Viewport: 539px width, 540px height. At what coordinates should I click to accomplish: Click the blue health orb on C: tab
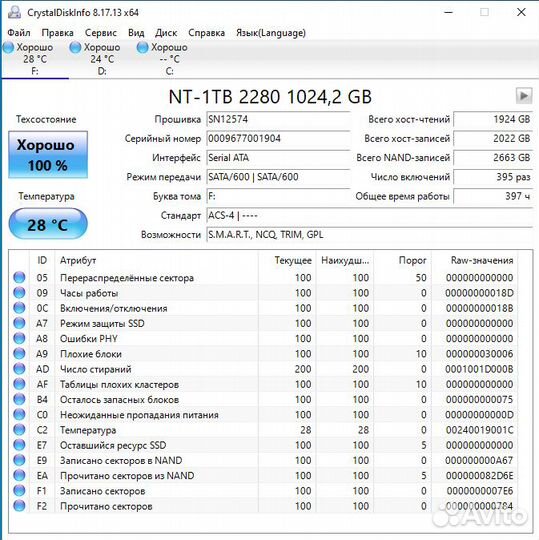pyautogui.click(x=142, y=48)
